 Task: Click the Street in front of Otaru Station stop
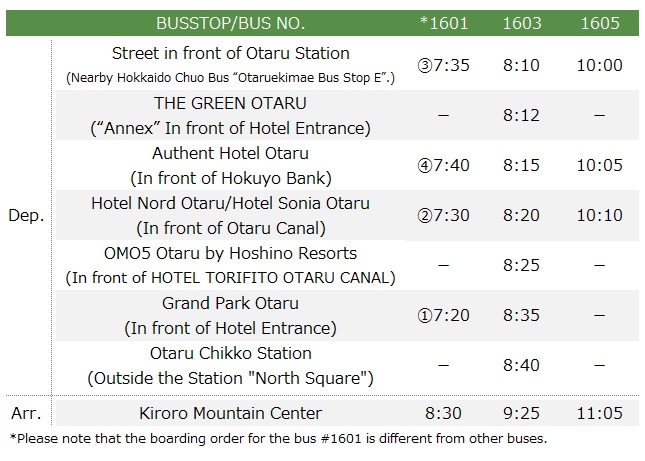tap(231, 53)
